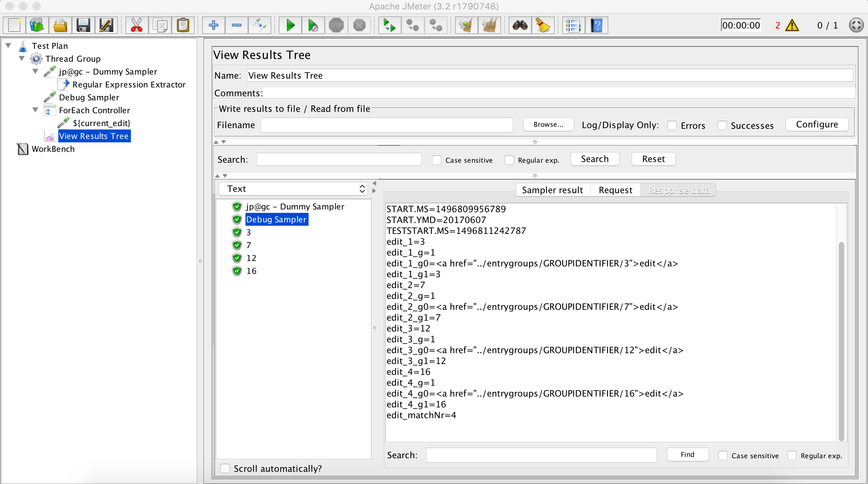This screenshot has height=484, width=868.
Task: Stop the running test
Action: [336, 25]
